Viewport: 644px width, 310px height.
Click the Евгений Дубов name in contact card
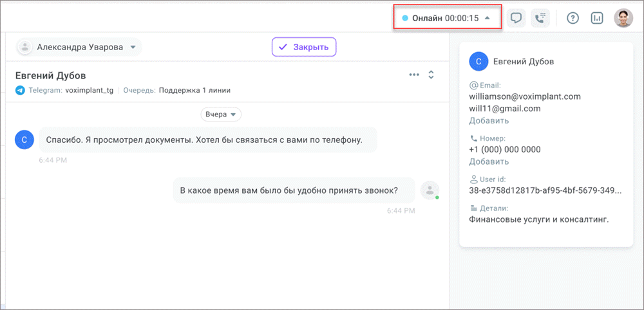coord(523,62)
